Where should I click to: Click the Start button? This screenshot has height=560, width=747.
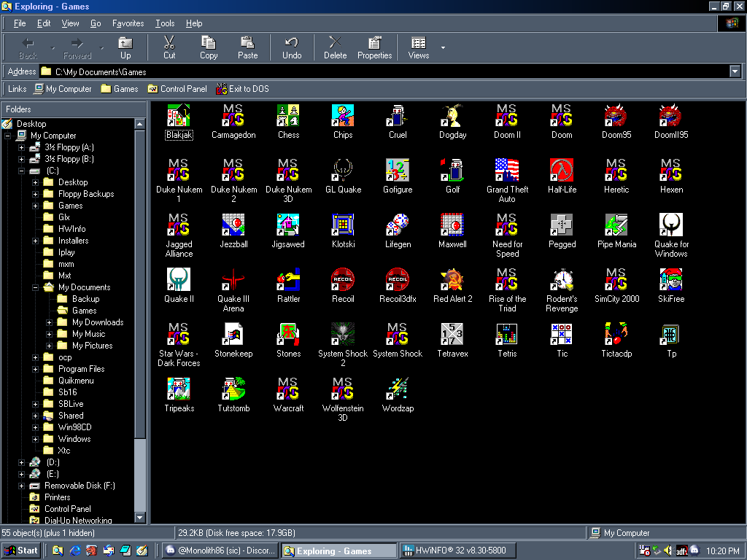[x=21, y=551]
